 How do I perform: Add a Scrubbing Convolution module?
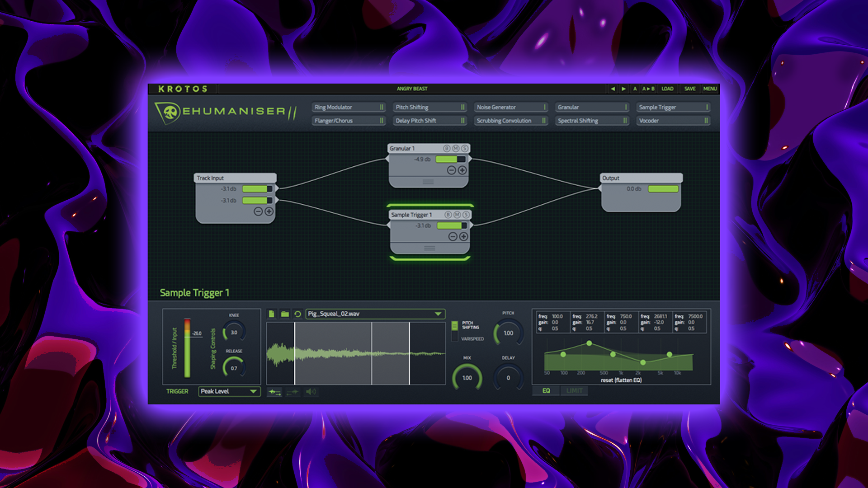coord(511,121)
